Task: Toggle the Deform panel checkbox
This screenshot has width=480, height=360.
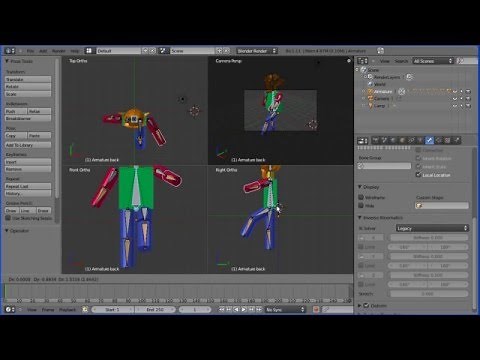Action: coord(366,305)
